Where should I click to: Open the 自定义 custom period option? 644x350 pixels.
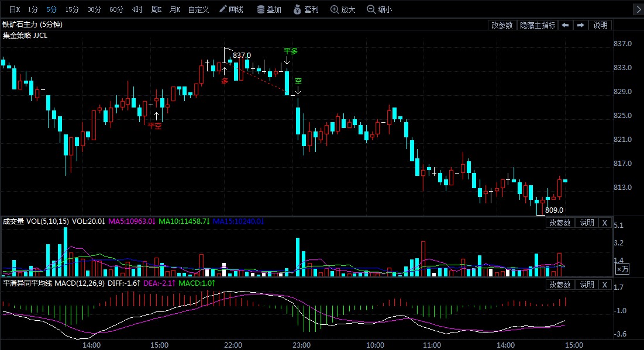(198, 9)
